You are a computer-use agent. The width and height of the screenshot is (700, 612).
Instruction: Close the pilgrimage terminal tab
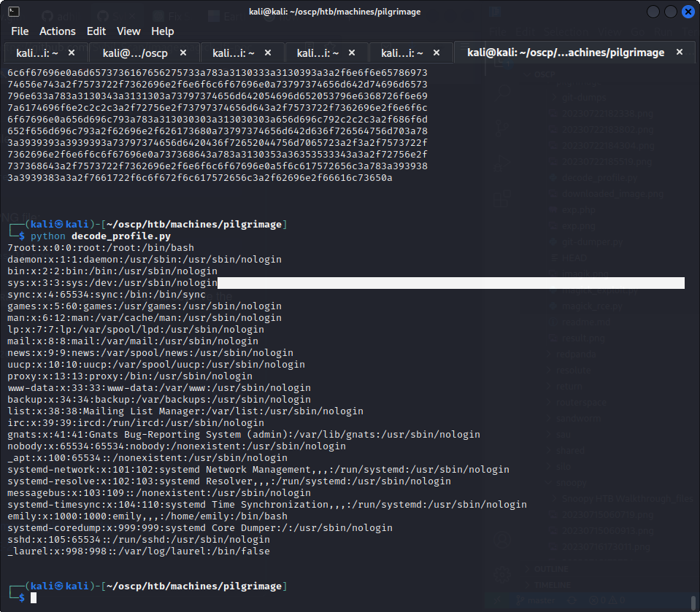click(x=680, y=53)
